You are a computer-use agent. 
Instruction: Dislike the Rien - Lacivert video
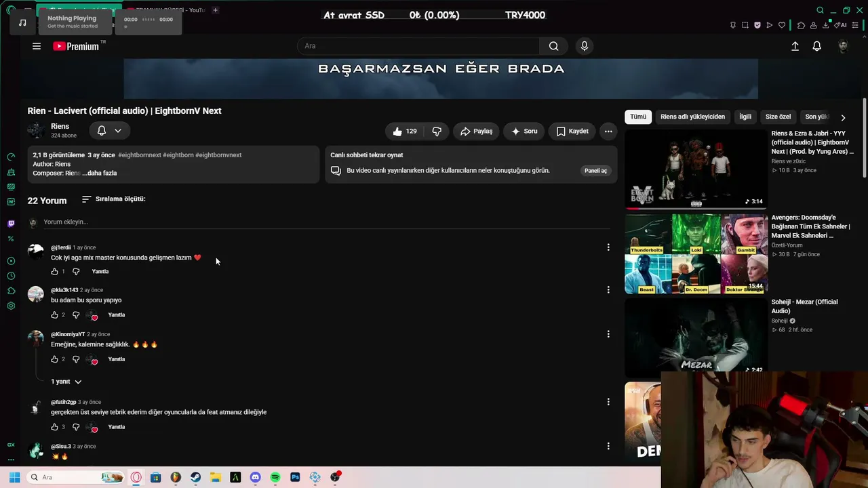(437, 131)
